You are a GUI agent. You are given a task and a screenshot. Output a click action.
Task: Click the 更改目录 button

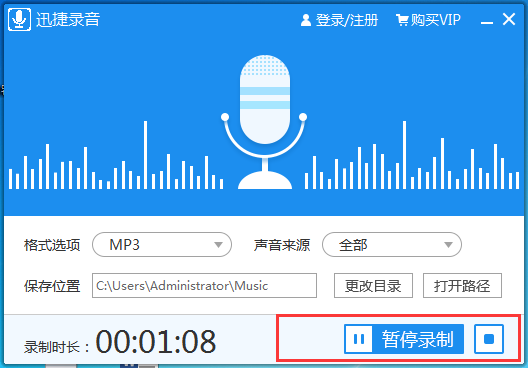(373, 286)
